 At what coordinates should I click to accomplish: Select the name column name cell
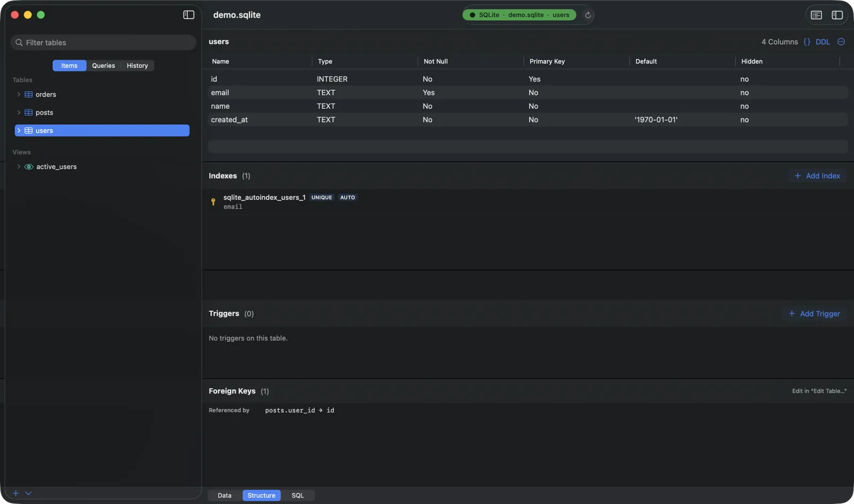pos(220,106)
